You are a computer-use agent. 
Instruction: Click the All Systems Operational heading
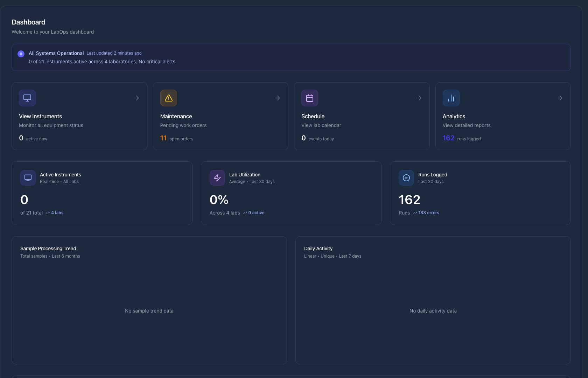[56, 53]
